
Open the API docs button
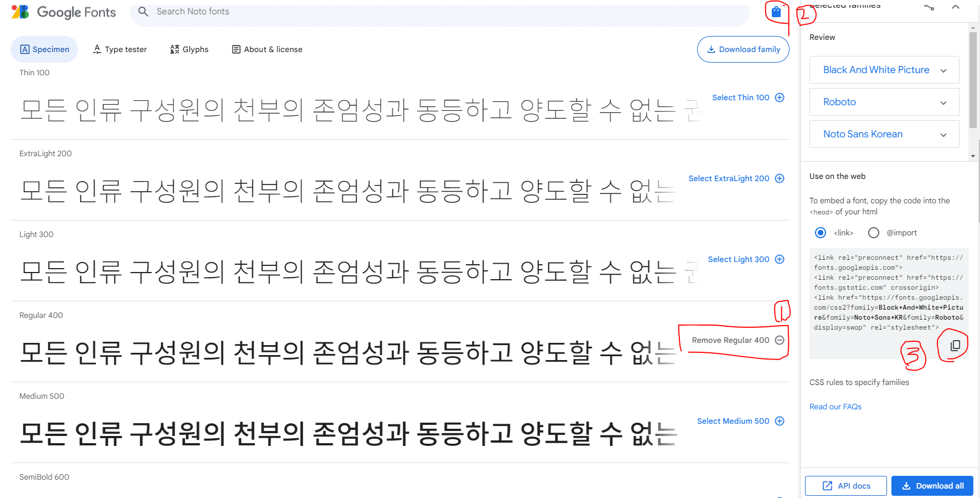coord(846,486)
